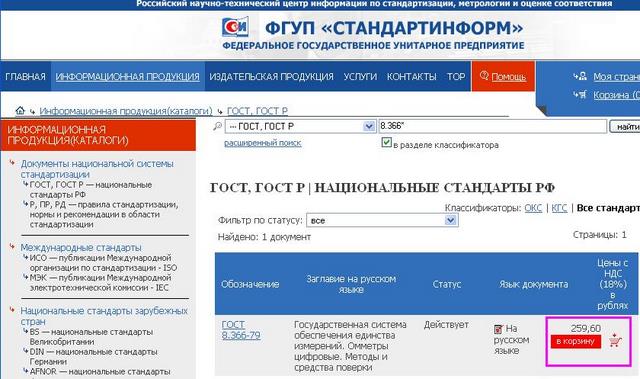Image resolution: width=640 pixels, height=379 pixels.
Task: Click Обозначение column header
Action: (x=250, y=284)
